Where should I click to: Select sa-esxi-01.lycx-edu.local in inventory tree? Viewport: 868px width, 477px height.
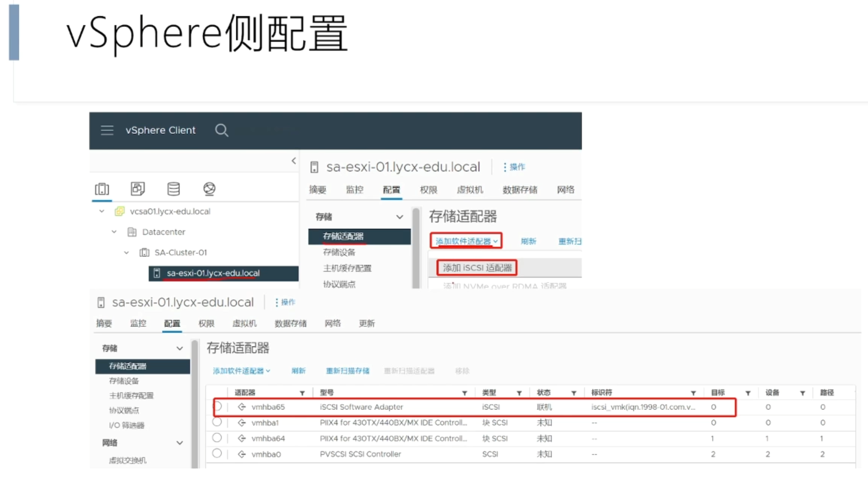pos(224,273)
